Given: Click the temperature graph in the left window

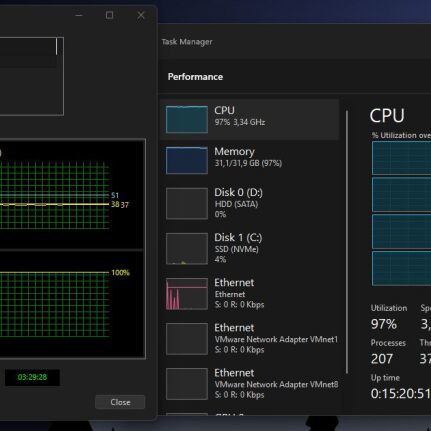Looking at the screenshot, I should [54, 195].
